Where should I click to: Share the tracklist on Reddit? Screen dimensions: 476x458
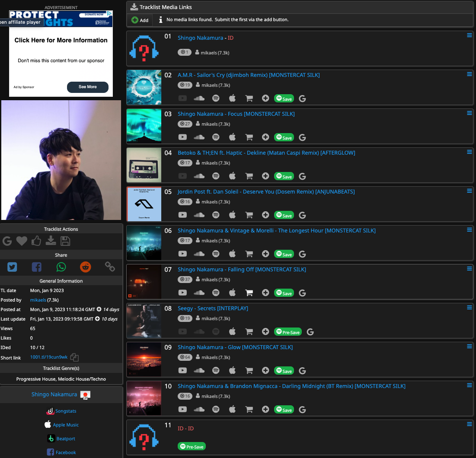pos(86,267)
